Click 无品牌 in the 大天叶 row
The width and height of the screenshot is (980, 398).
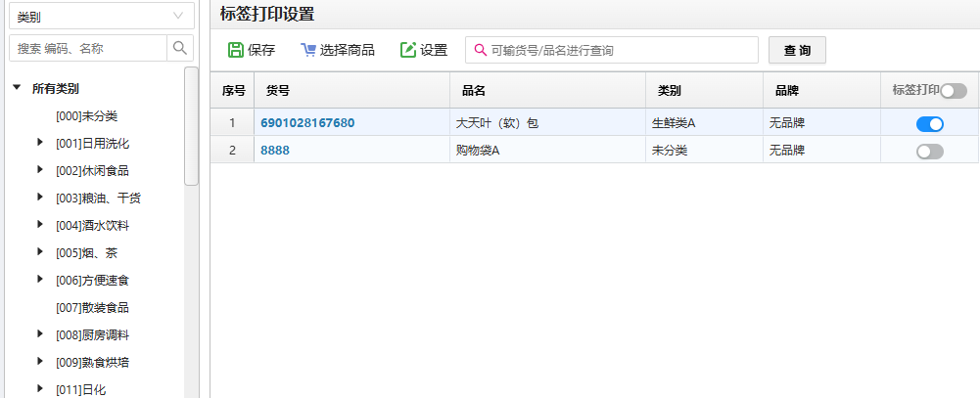click(821, 123)
